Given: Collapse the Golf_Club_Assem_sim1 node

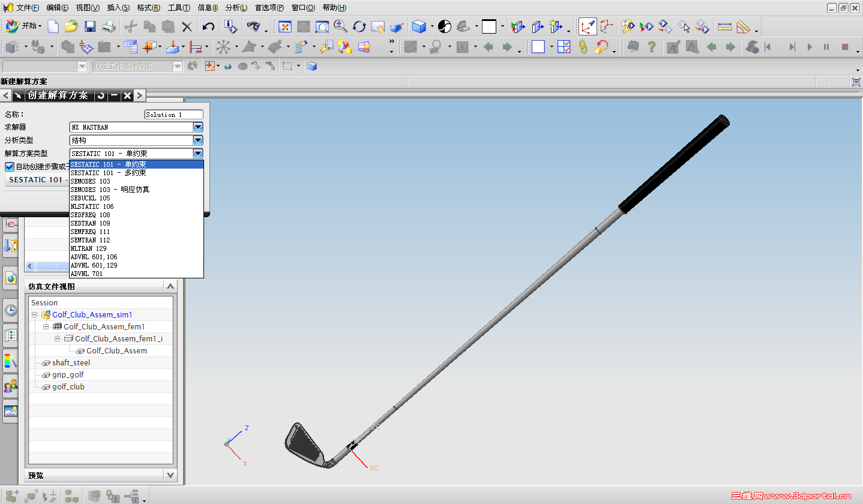Looking at the screenshot, I should tap(35, 315).
